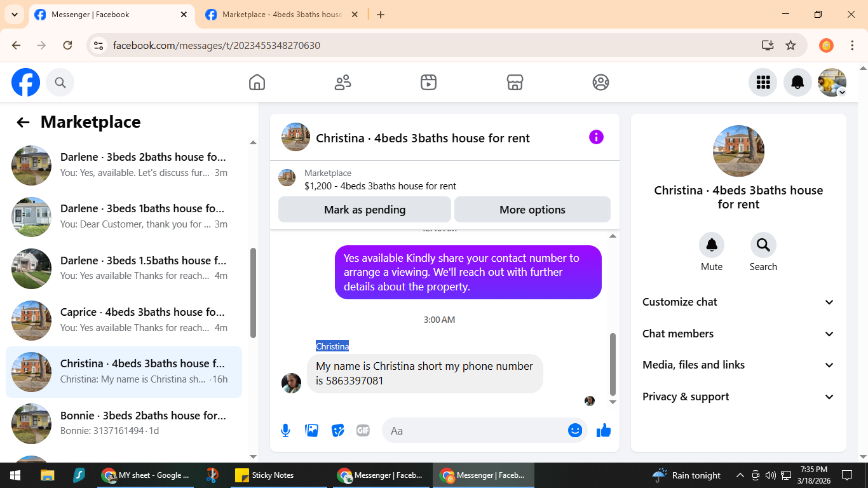Go to the Home feed icon
Viewport: 868px width, 488px height.
coord(257,83)
